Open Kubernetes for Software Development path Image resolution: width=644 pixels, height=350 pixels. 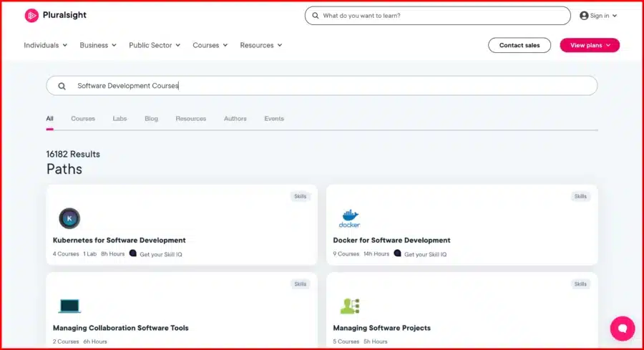(x=119, y=240)
